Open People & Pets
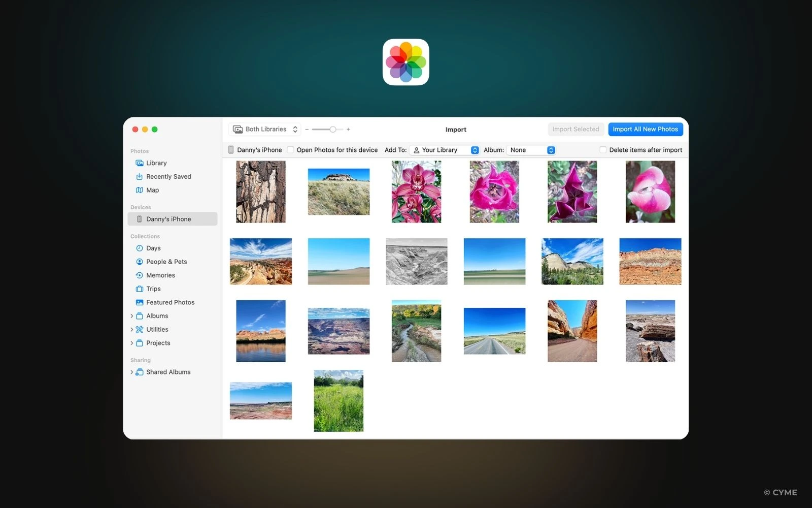This screenshot has height=508, width=812. tap(166, 262)
